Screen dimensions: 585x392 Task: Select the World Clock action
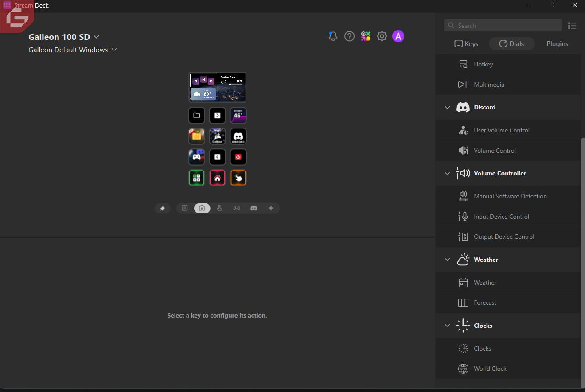point(490,369)
